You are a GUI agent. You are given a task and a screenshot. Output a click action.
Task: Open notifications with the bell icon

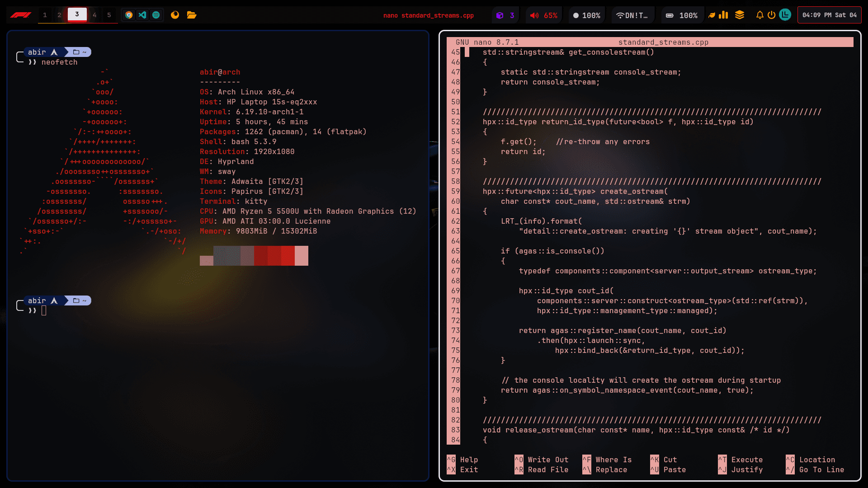point(760,15)
